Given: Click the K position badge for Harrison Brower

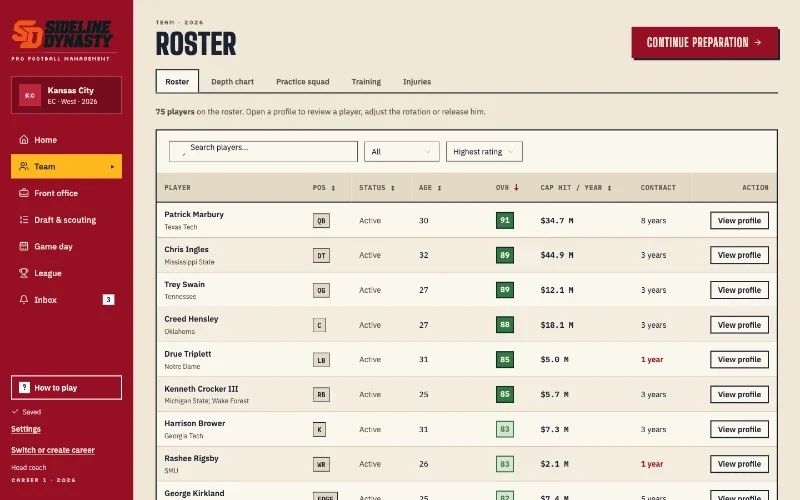Looking at the screenshot, I should pos(319,429).
